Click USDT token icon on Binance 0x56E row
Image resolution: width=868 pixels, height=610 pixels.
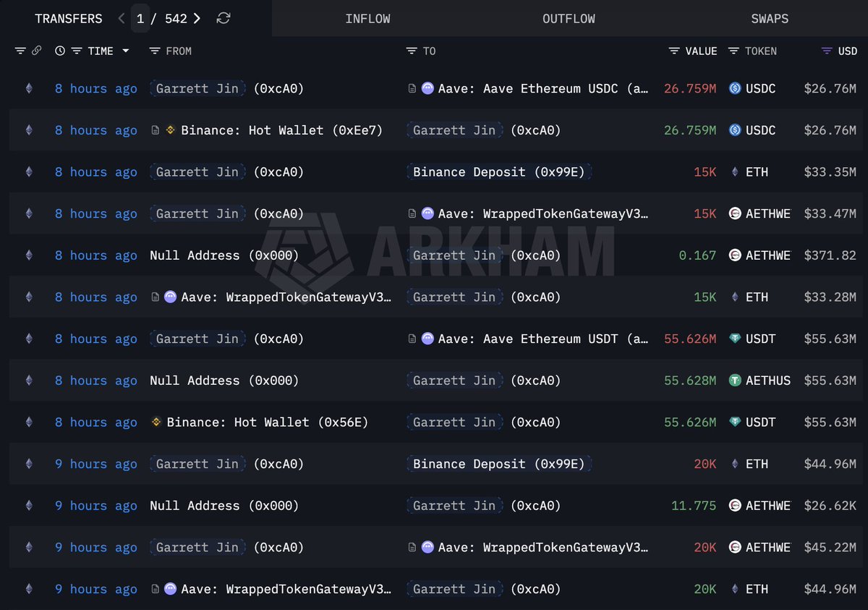[x=735, y=422]
